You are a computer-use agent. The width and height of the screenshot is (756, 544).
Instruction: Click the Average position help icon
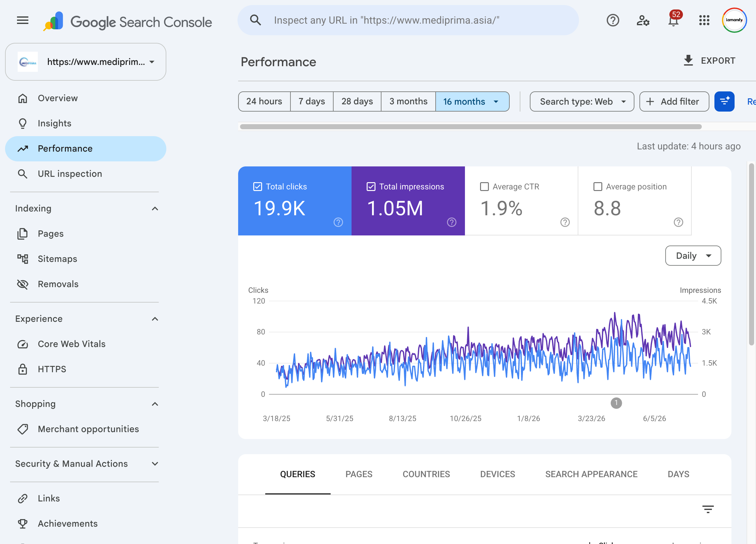click(x=678, y=222)
